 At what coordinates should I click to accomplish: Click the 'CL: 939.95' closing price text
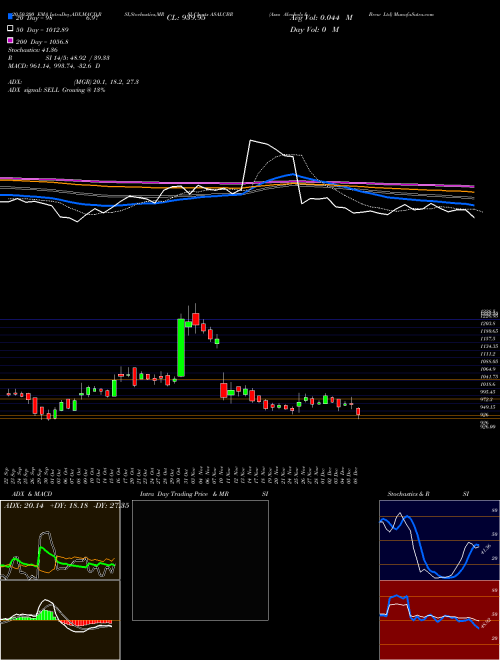point(186,18)
